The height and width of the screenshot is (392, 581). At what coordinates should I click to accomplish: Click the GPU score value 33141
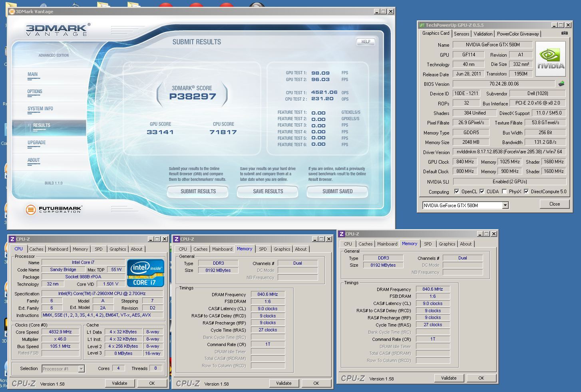click(x=160, y=132)
